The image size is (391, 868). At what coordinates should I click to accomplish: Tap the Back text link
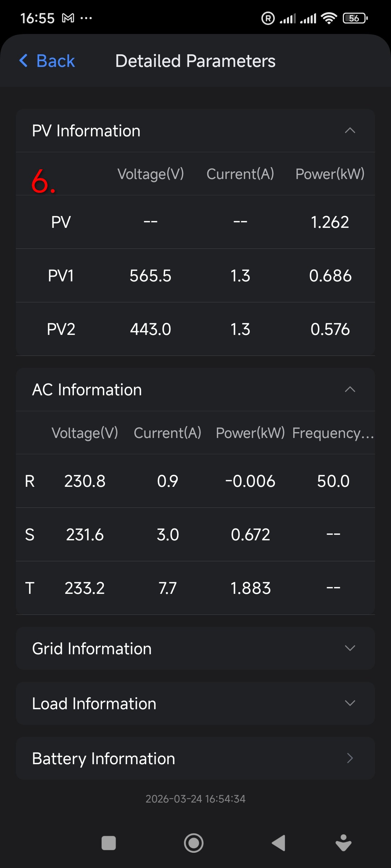point(55,61)
